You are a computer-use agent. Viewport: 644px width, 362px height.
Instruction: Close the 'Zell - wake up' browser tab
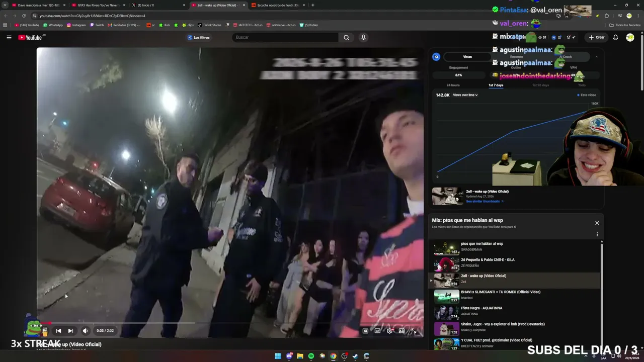click(x=244, y=5)
